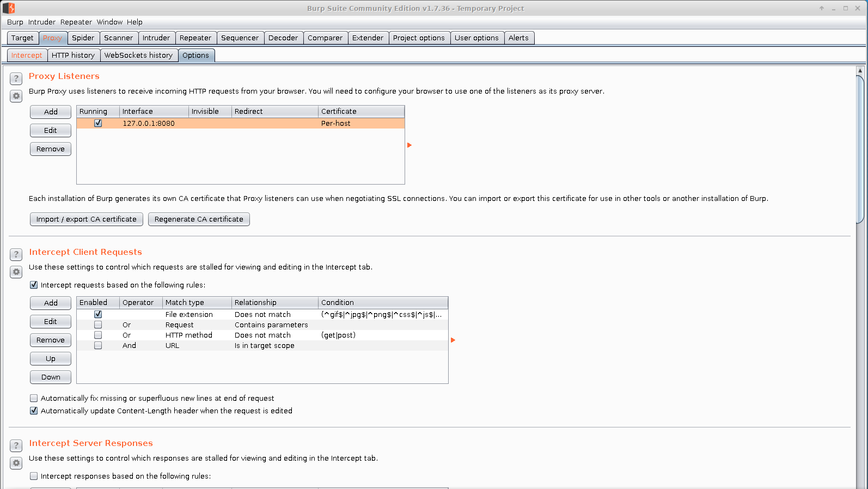Open the Help menu

(135, 22)
